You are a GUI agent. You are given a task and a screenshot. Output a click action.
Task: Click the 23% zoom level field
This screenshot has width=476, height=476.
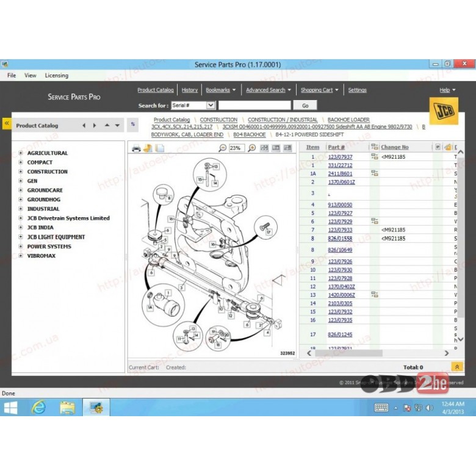(x=237, y=148)
